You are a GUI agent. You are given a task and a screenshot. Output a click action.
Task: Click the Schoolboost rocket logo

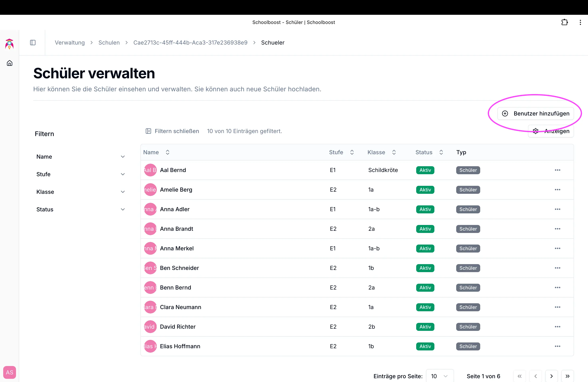(x=9, y=44)
